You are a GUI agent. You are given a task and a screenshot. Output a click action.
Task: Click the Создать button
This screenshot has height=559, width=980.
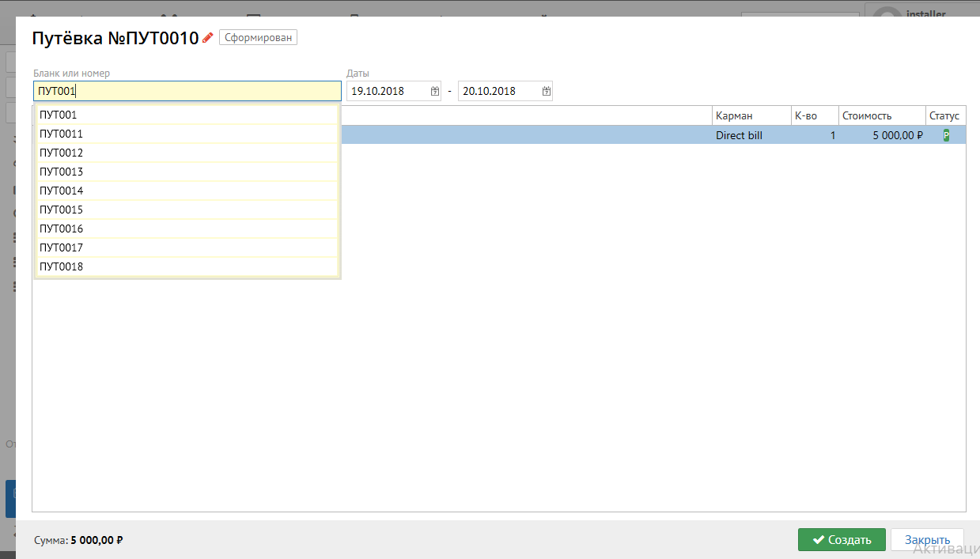tap(842, 539)
